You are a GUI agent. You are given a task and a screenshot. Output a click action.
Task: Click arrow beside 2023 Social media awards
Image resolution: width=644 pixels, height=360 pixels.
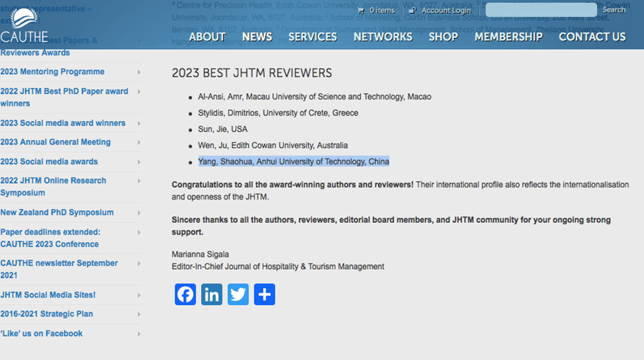click(x=139, y=162)
